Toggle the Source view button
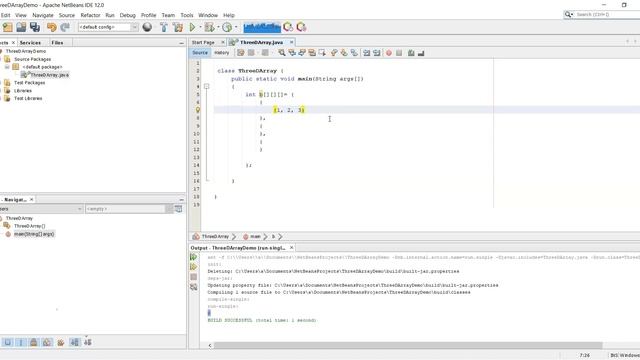The image size is (640, 360). 200,53
